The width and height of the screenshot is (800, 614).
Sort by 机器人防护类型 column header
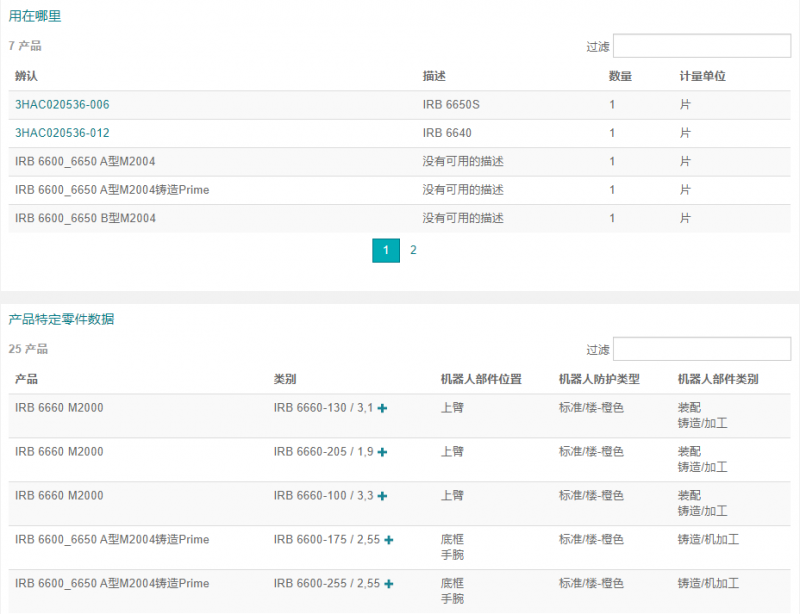click(x=599, y=379)
